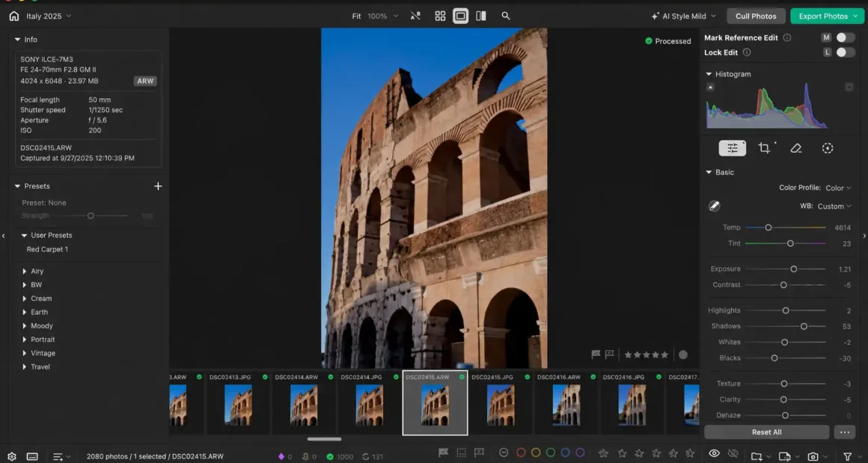Viewport: 868px width, 463px height.
Task: Click the Reset All button
Action: pos(766,432)
